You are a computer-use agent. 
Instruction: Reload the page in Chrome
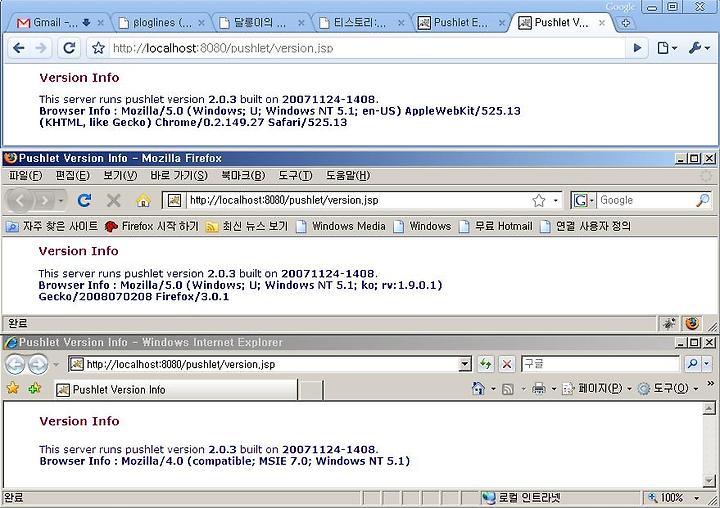69,48
